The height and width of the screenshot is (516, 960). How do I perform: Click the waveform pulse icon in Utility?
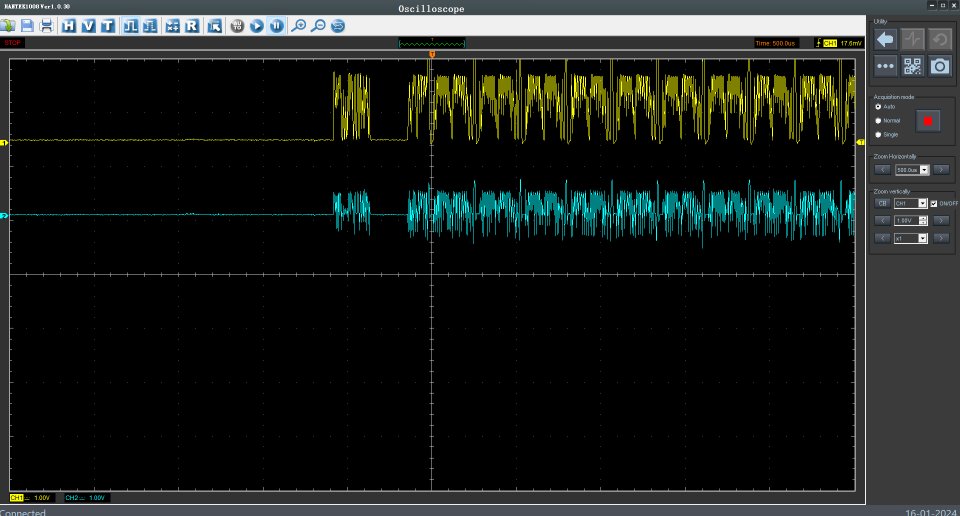(x=912, y=40)
